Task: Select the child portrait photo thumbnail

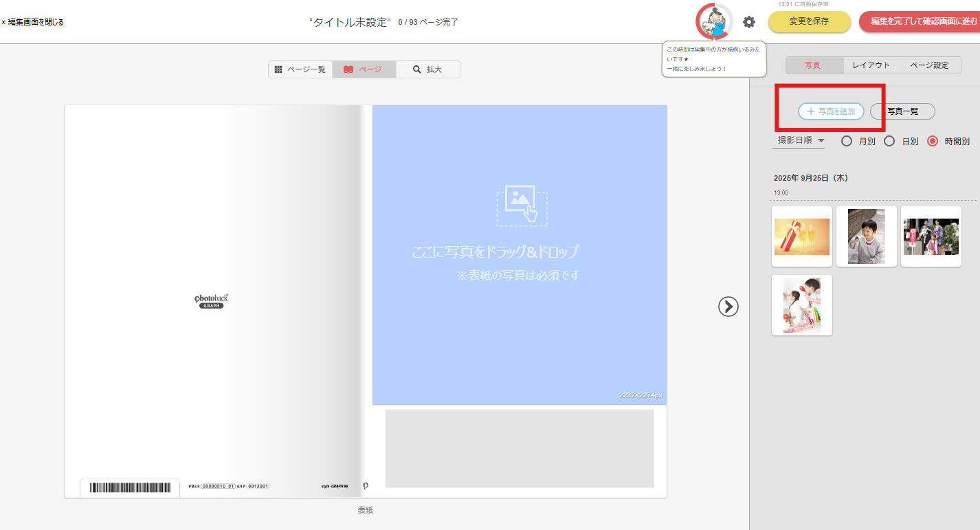Action: tap(867, 236)
